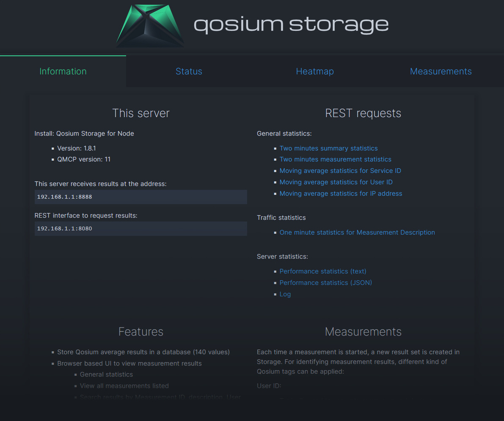Click the results address field 192.168.1.1:8888
The image size is (504, 421).
pos(141,197)
